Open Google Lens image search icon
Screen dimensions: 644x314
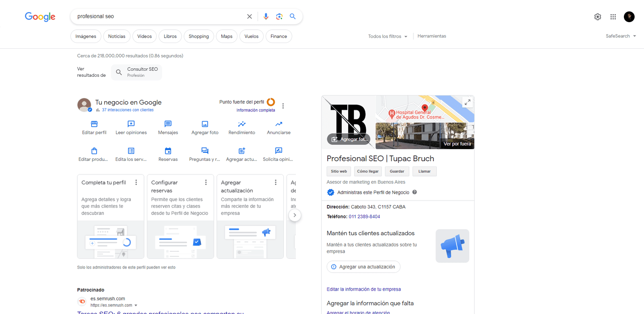(279, 16)
